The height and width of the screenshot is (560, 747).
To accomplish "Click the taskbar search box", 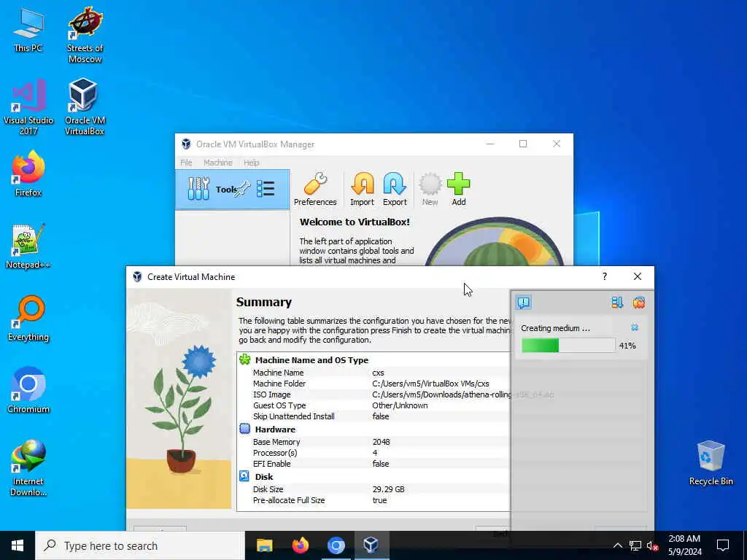I will [140, 545].
